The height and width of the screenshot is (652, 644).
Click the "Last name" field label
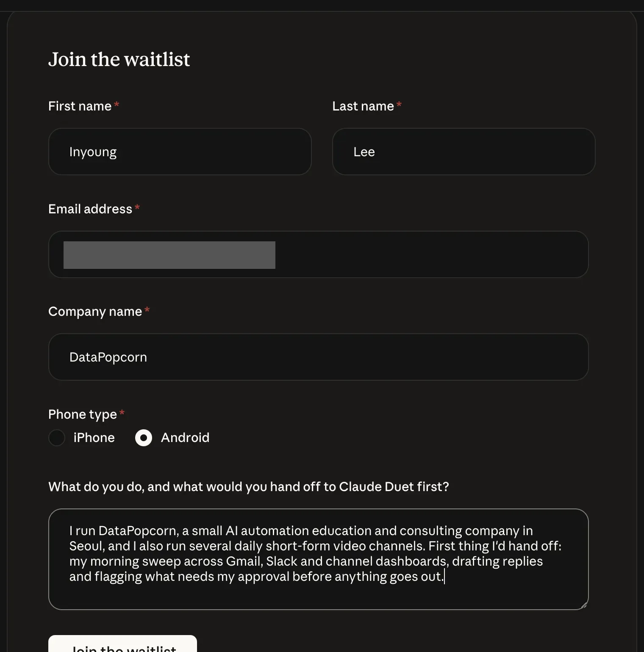point(363,106)
